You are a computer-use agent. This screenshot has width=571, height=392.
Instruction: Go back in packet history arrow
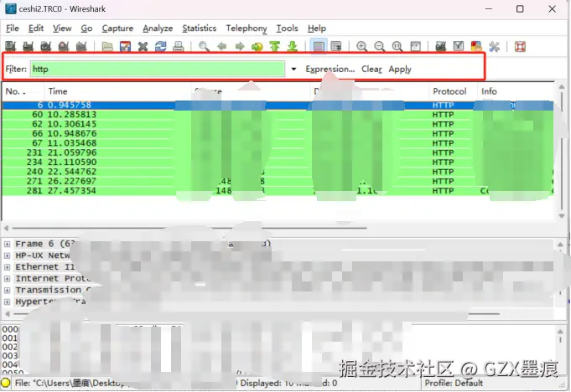click(221, 46)
